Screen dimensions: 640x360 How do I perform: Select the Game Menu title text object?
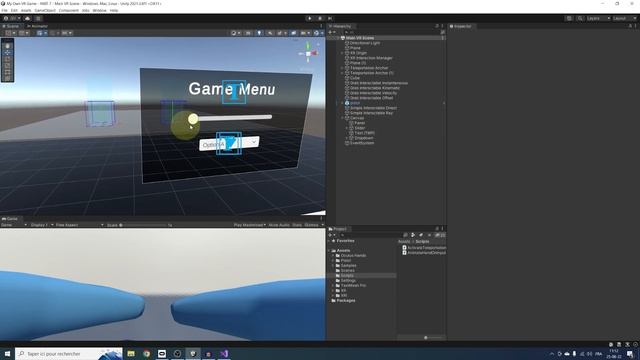click(x=232, y=89)
